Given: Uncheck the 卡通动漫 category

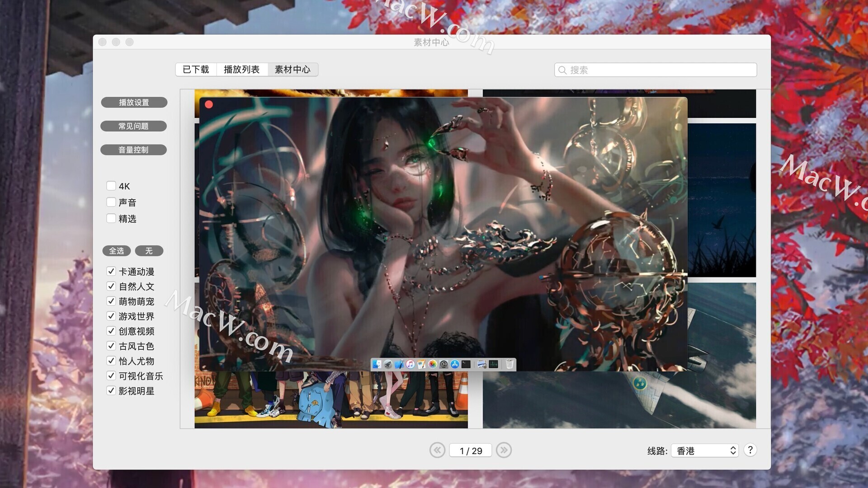Looking at the screenshot, I should [x=111, y=271].
